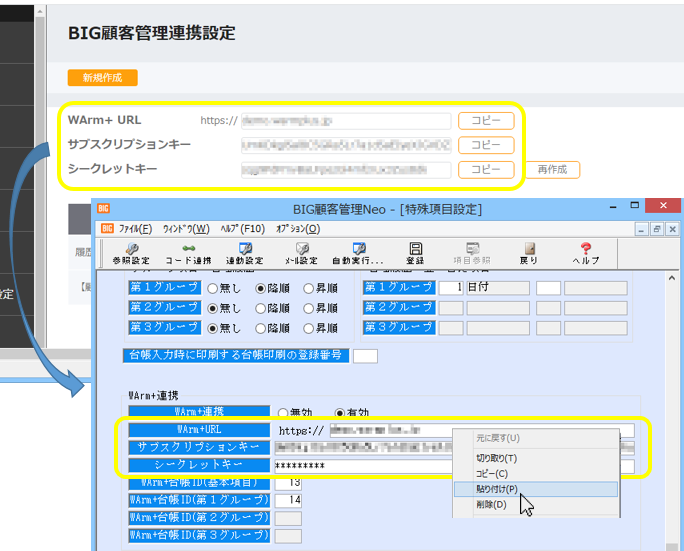Click the 項目参照 toolbar icon
The height and width of the screenshot is (551, 684).
[x=472, y=253]
